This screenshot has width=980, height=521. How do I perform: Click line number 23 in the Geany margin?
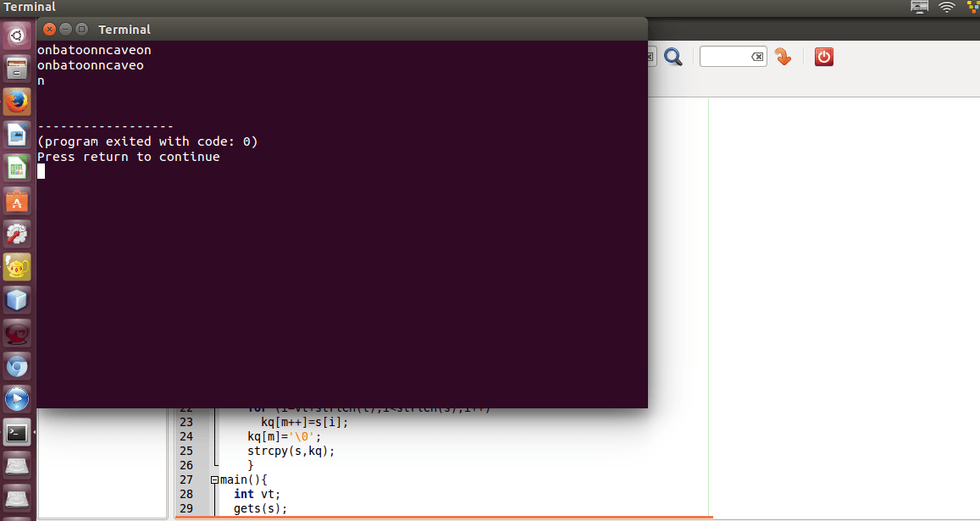pos(186,422)
